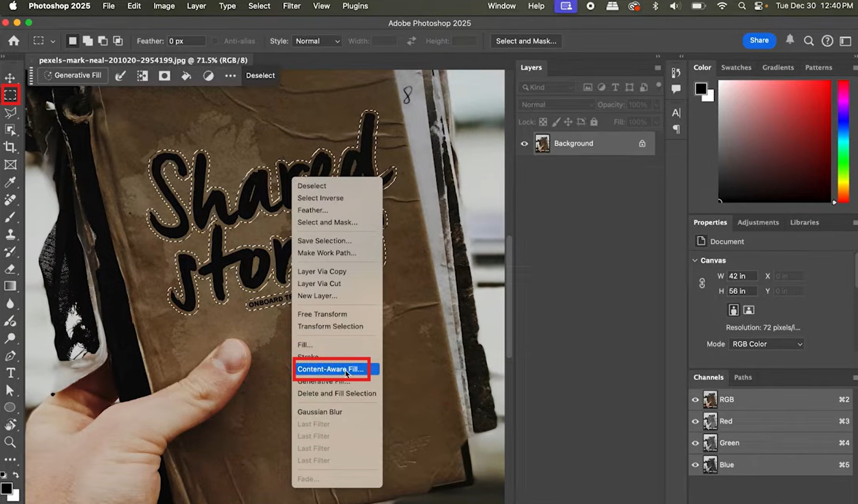Select the Clone Stamp tool
Viewport: 858px width, 504px height.
(x=10, y=234)
